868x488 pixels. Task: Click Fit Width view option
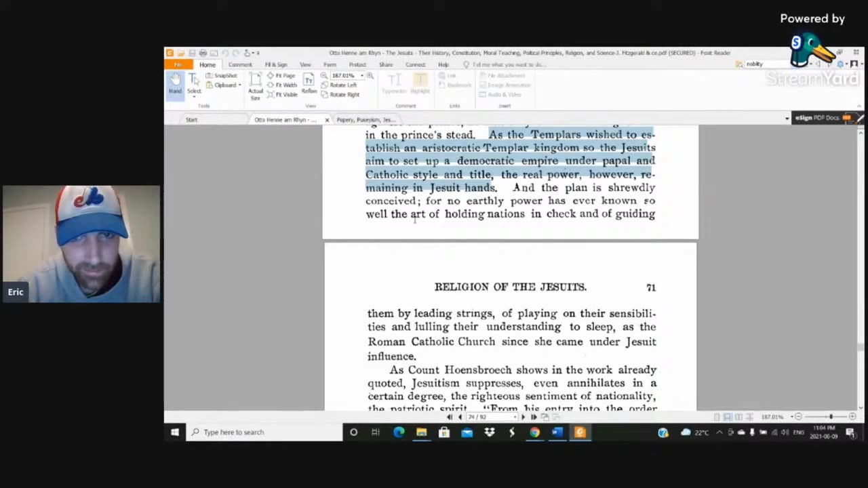(x=282, y=85)
